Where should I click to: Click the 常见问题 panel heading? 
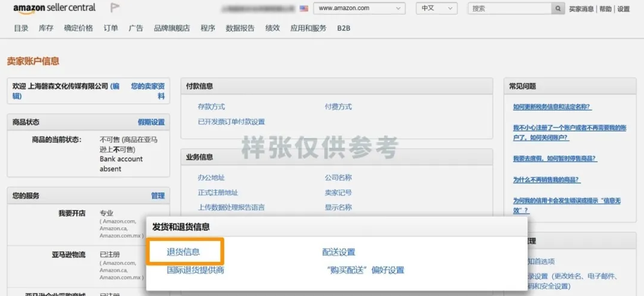[522, 86]
